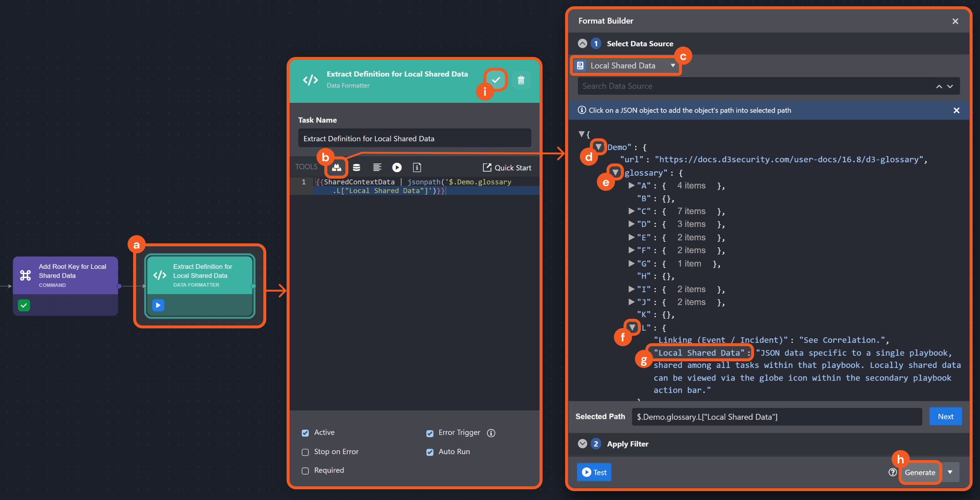Click the play test tool icon
Screen dimensions: 980x500
pyautogui.click(x=397, y=168)
